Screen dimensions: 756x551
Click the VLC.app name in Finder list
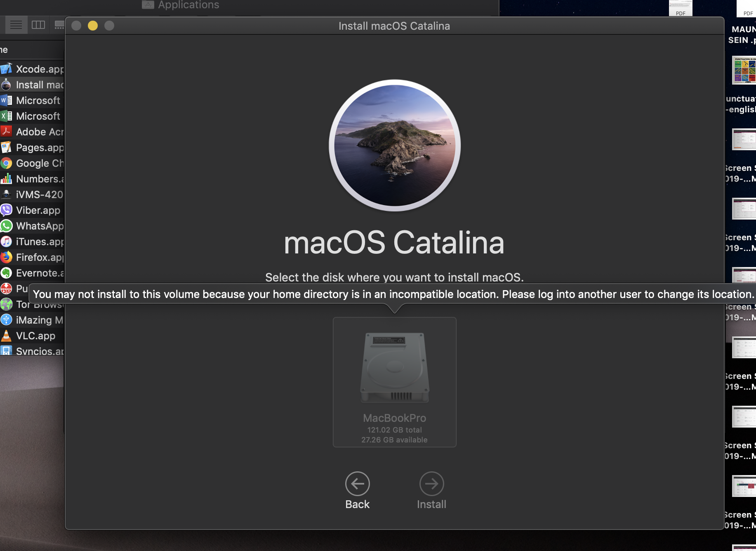(36, 336)
